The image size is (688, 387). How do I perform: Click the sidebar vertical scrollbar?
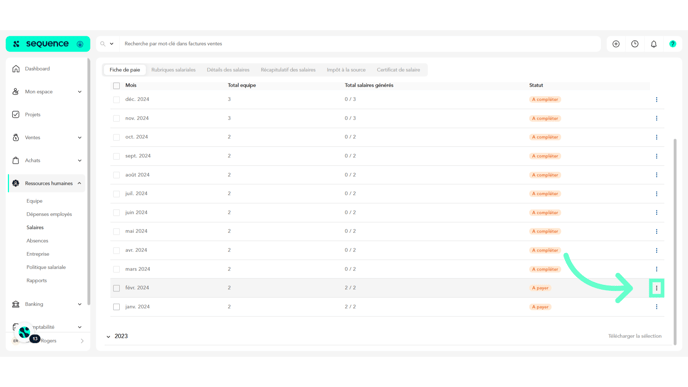coord(89,181)
